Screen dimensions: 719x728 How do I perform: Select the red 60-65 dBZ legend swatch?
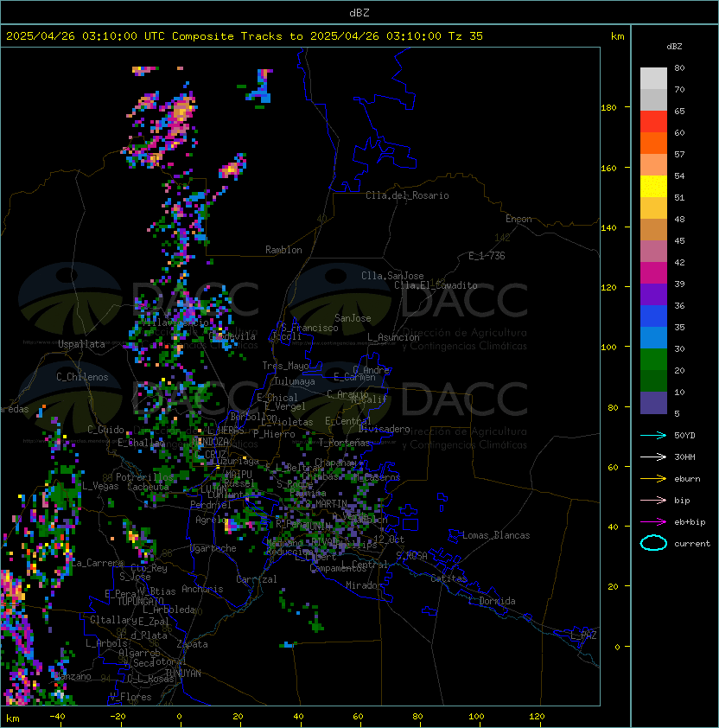tap(653, 122)
